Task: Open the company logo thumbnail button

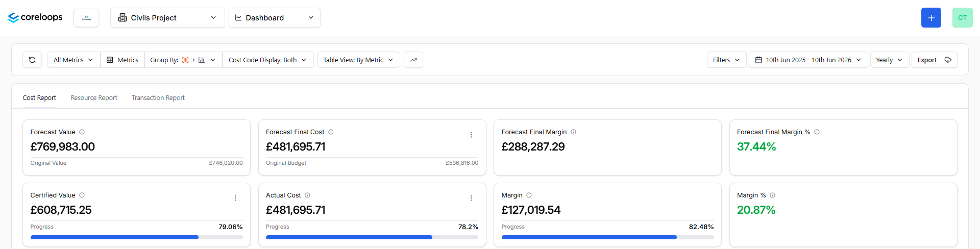Action: tap(86, 18)
